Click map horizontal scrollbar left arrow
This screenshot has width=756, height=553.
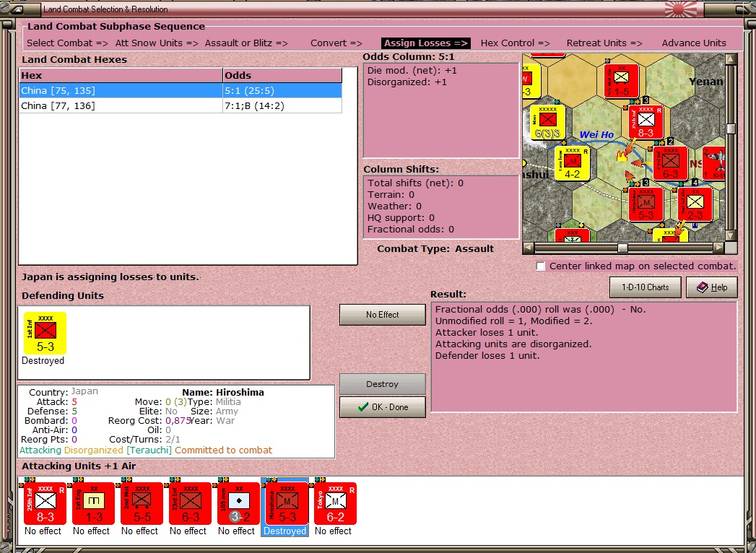click(529, 248)
